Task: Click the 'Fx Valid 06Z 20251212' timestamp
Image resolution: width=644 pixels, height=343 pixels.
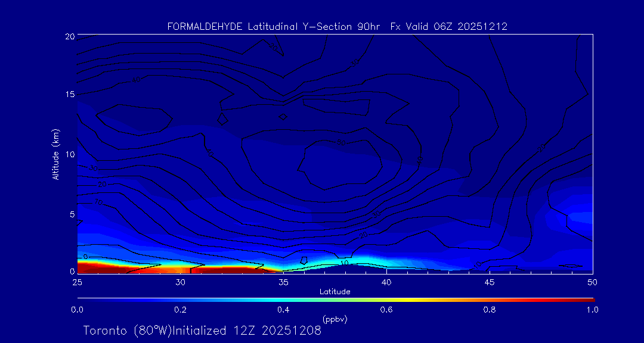Action: (448, 26)
